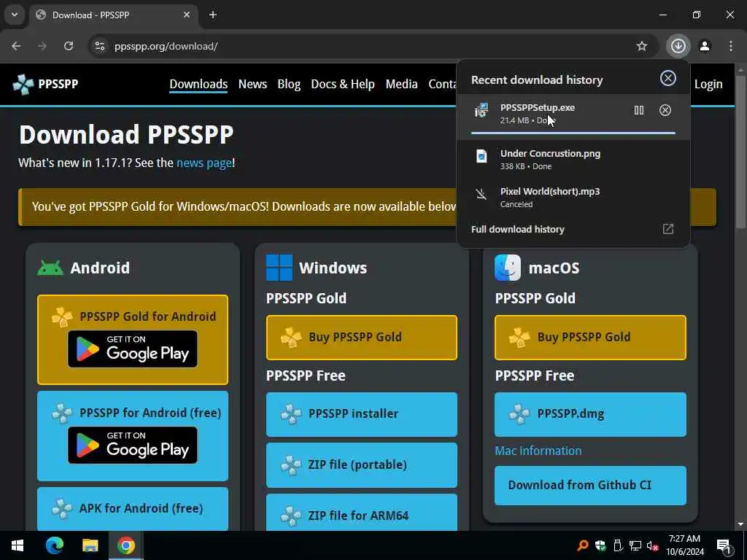Pause the PPSSPPSetup.exe download
Viewport: 747px width, 560px height.
point(639,111)
